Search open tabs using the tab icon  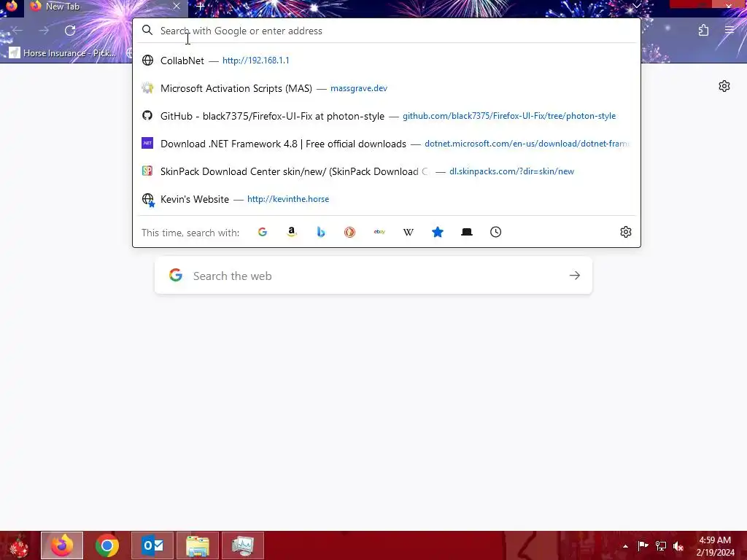click(x=467, y=232)
